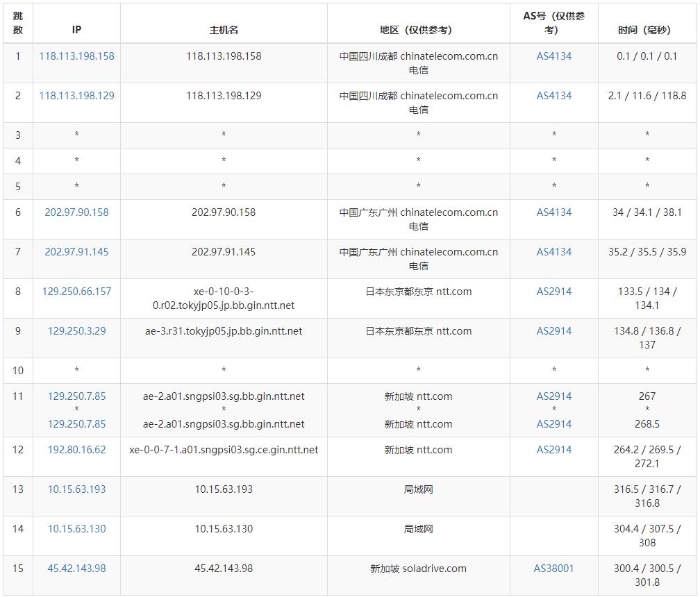Open IP link 192.80.16.62
Viewport: 700px width, 597px height.
click(77, 450)
